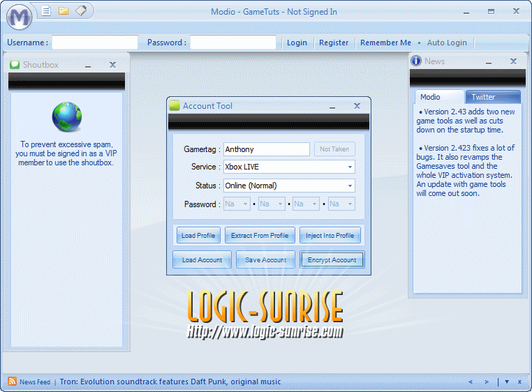Minimize the Account Tool window
The width and height of the screenshot is (532, 392).
332,107
